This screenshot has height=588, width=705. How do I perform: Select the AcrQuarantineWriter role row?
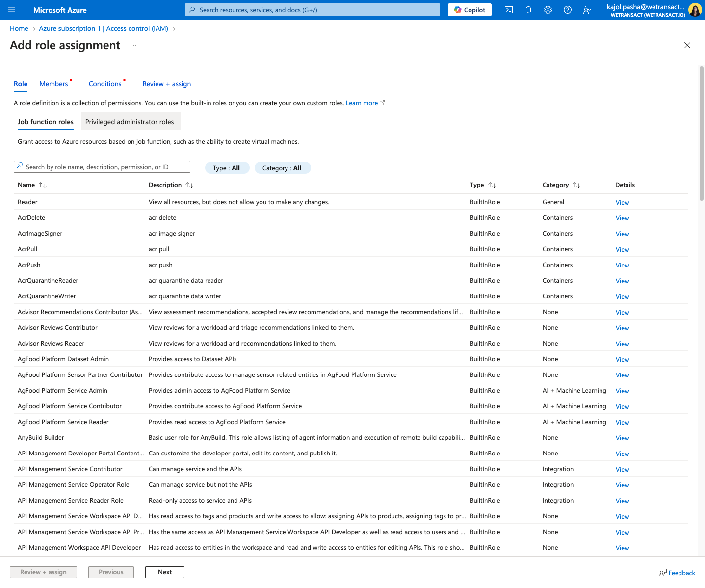[351, 296]
